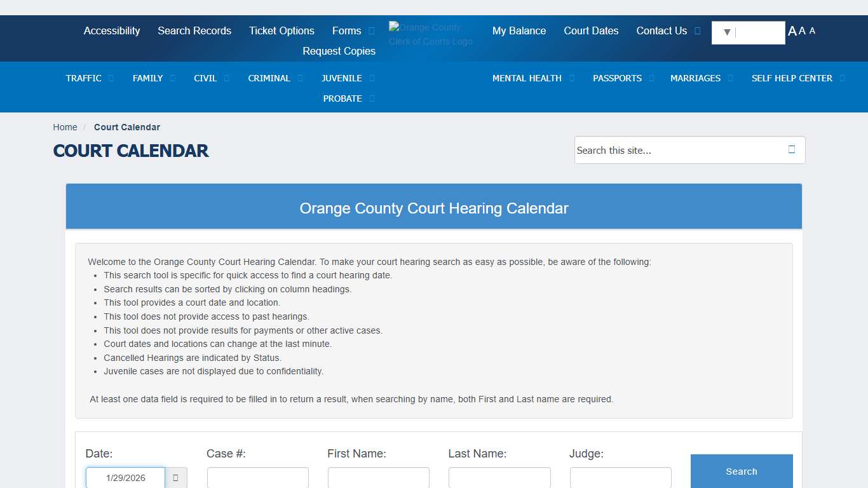868x488 pixels.
Task: Expand the Contact Us menu
Action: coord(697,30)
